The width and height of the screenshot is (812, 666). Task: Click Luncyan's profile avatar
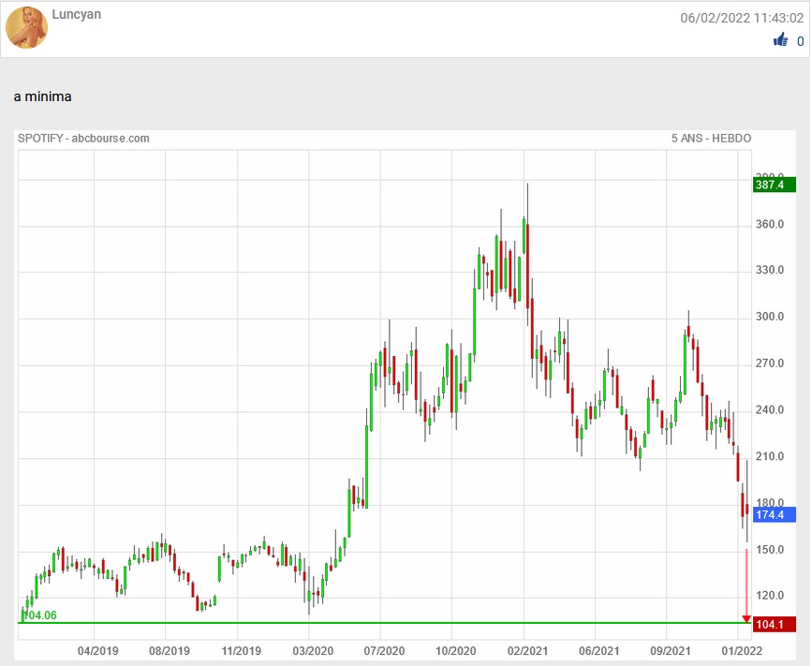(x=26, y=27)
